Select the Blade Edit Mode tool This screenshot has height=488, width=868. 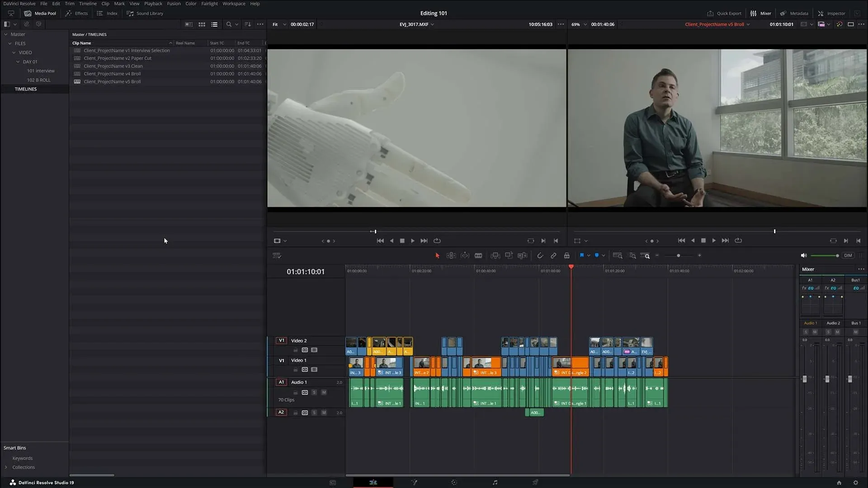[x=478, y=256]
